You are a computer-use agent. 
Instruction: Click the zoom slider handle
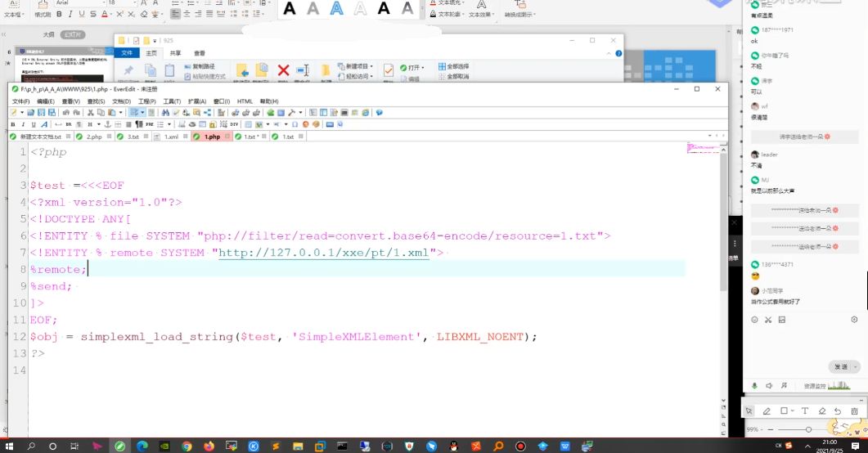808,429
